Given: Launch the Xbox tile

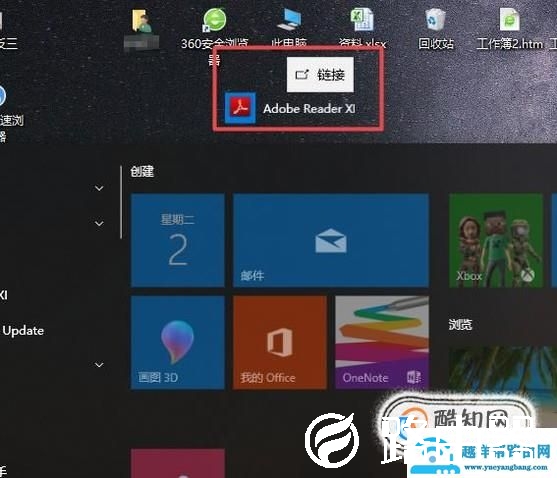Looking at the screenshot, I should [496, 240].
